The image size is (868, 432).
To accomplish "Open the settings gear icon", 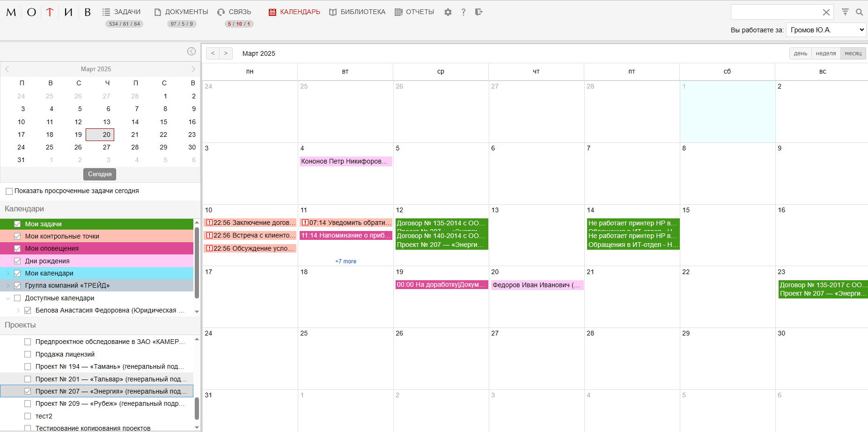I will pos(448,12).
